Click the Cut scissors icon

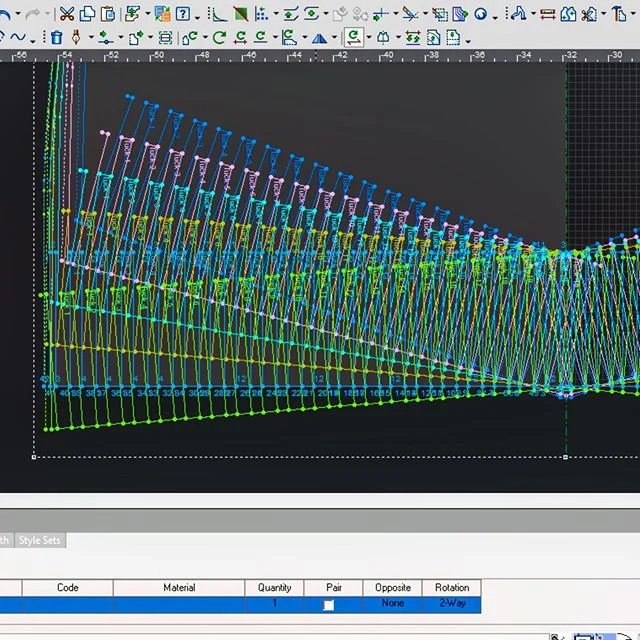coord(66,14)
